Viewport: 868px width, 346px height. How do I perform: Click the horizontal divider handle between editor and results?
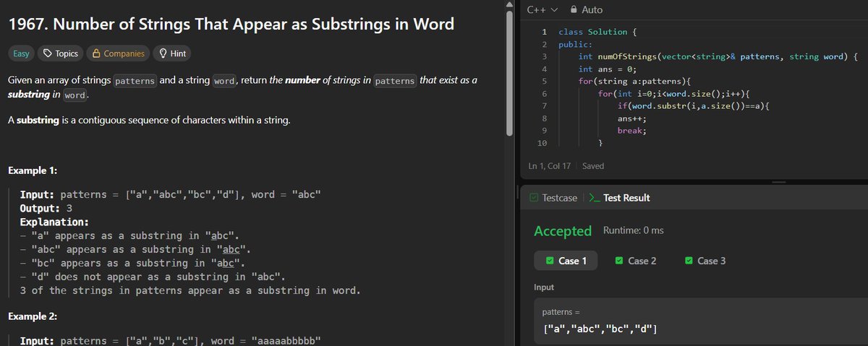(779, 182)
